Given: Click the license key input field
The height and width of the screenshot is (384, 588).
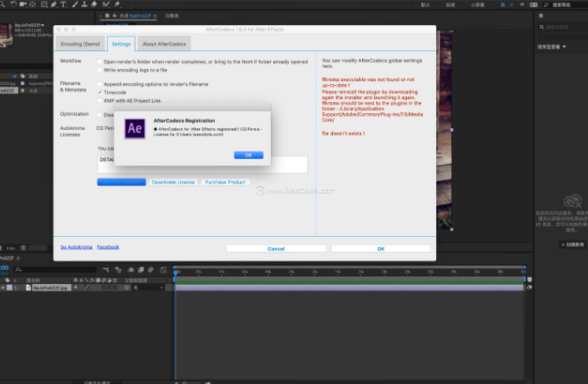Looking at the screenshot, I should [x=202, y=164].
